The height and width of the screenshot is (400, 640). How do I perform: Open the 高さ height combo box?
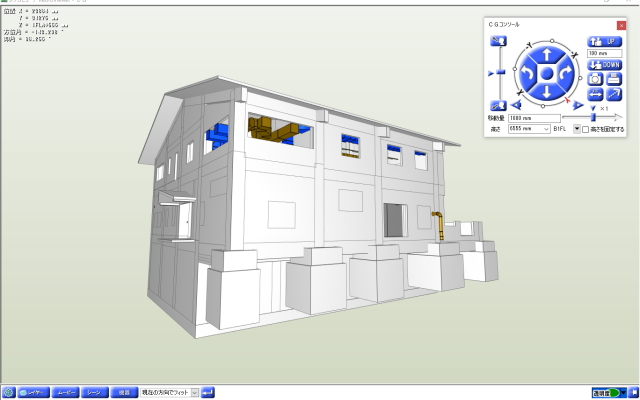click(529, 129)
